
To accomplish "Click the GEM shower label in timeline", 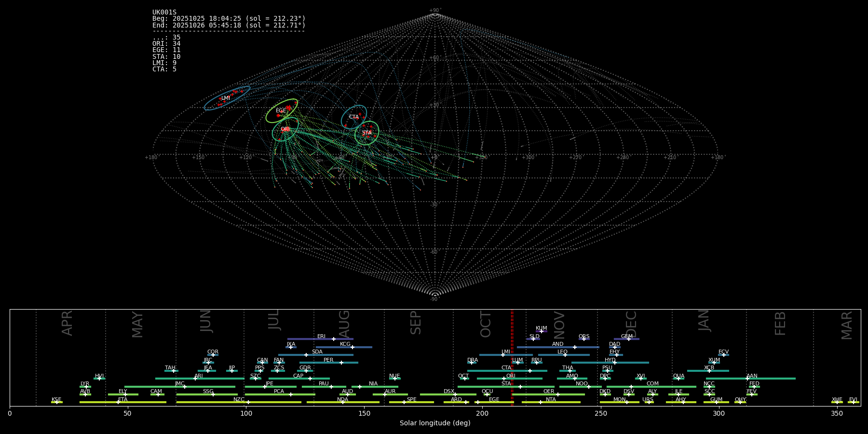I will pos(626,337).
